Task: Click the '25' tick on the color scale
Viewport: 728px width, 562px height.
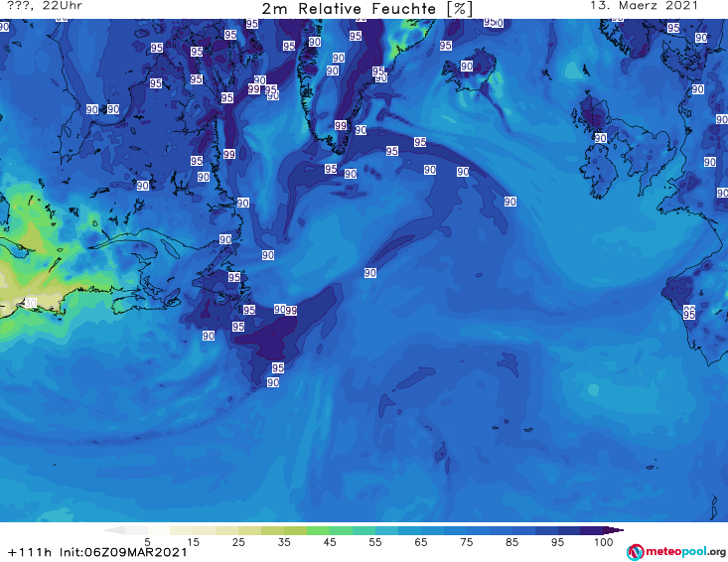Action: (x=238, y=542)
